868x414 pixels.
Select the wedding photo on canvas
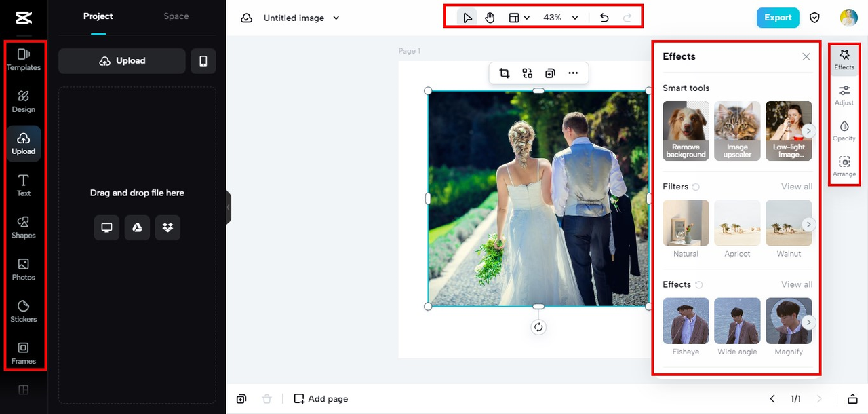pyautogui.click(x=538, y=198)
